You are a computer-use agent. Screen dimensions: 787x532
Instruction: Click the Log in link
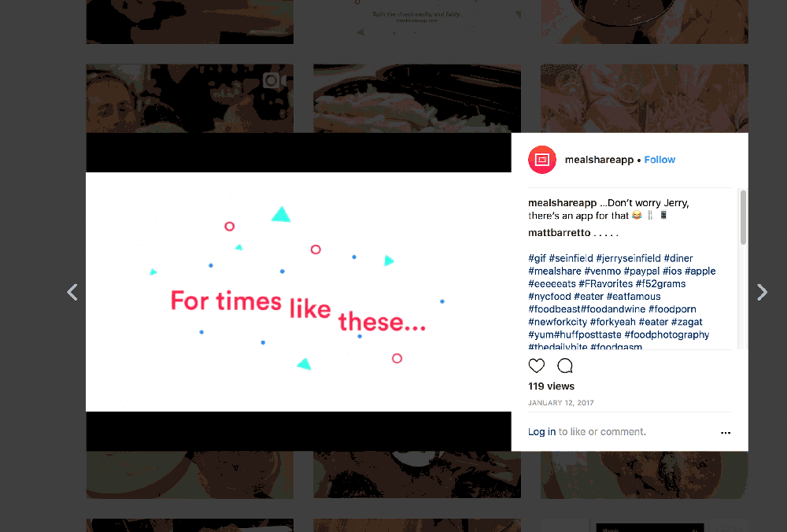(x=541, y=431)
